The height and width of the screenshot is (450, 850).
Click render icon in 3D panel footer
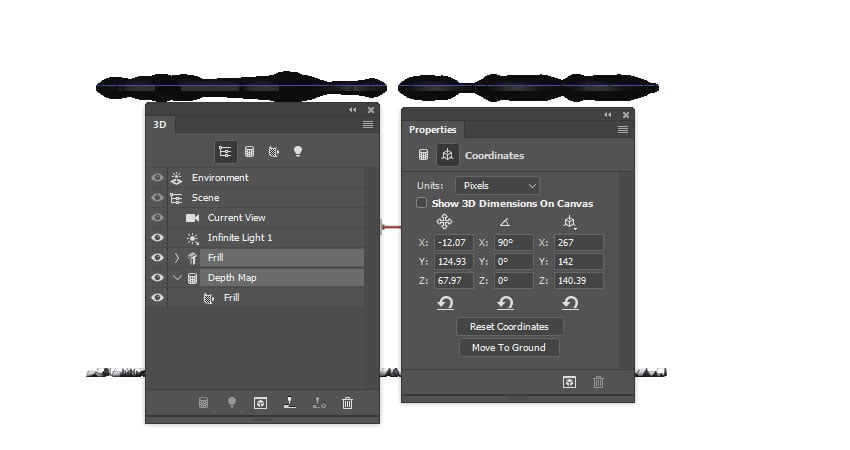pos(261,403)
